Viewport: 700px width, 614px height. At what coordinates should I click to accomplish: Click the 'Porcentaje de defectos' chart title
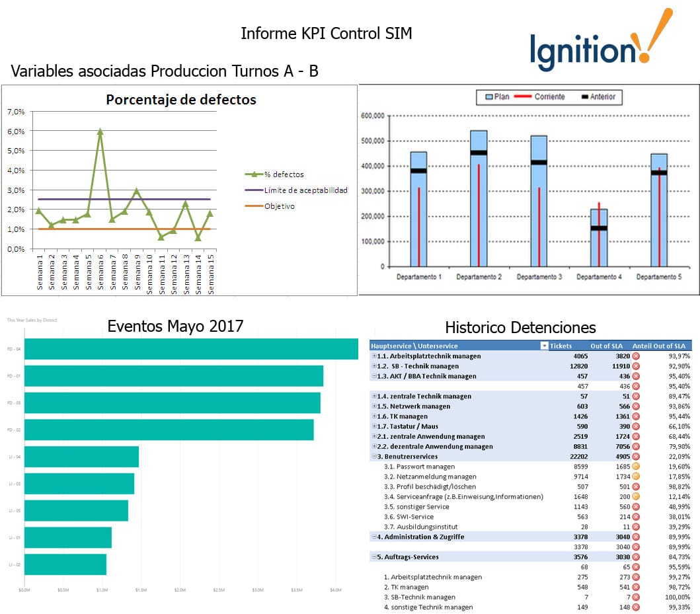click(181, 100)
